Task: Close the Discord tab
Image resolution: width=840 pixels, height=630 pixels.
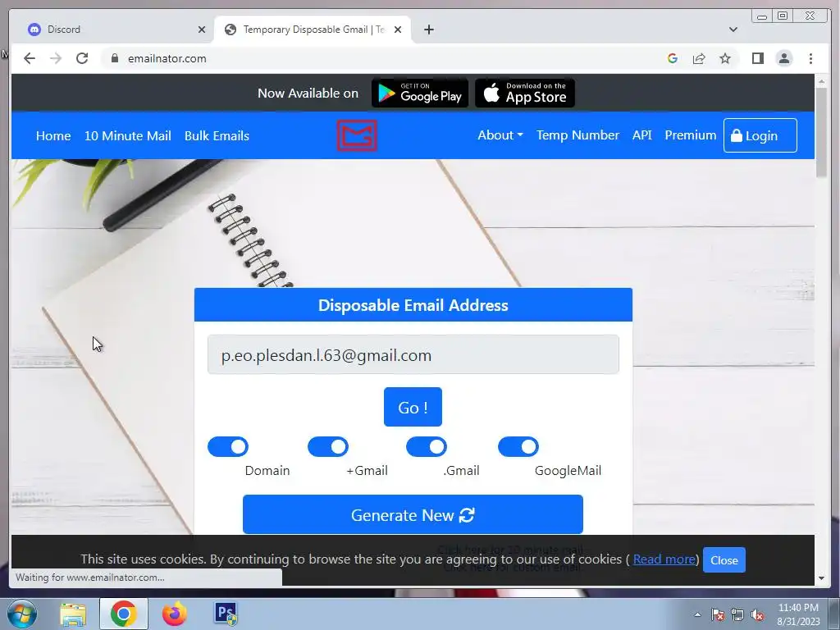Action: 202,30
